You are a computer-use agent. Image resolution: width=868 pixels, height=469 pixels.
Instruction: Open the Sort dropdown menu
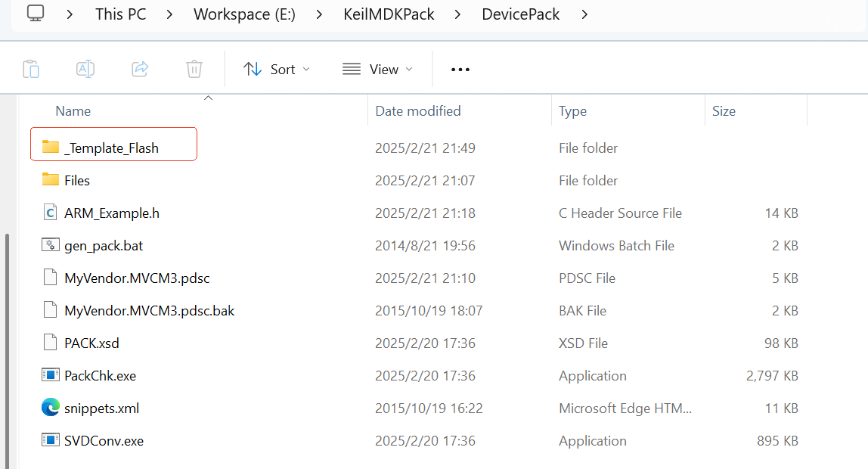pos(277,69)
